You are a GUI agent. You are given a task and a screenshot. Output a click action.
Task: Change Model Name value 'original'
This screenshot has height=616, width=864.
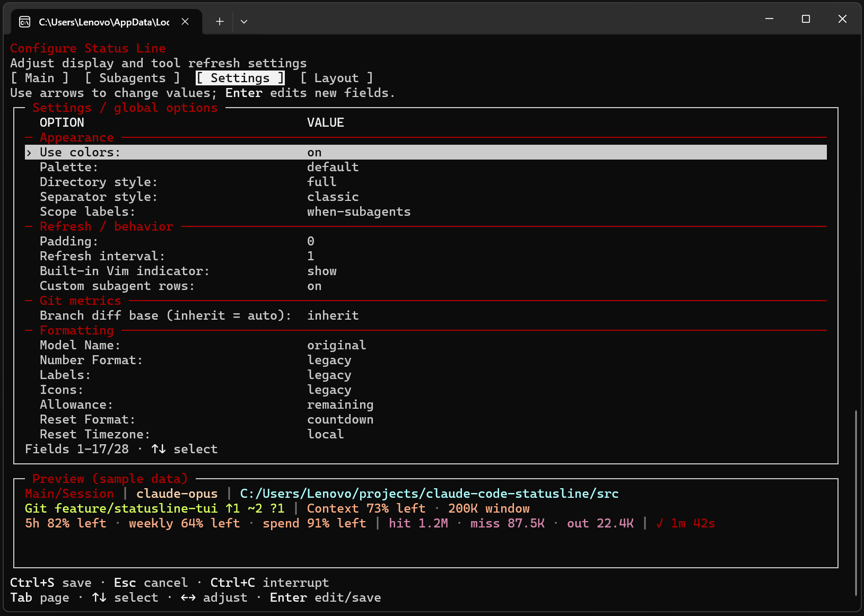click(x=337, y=345)
